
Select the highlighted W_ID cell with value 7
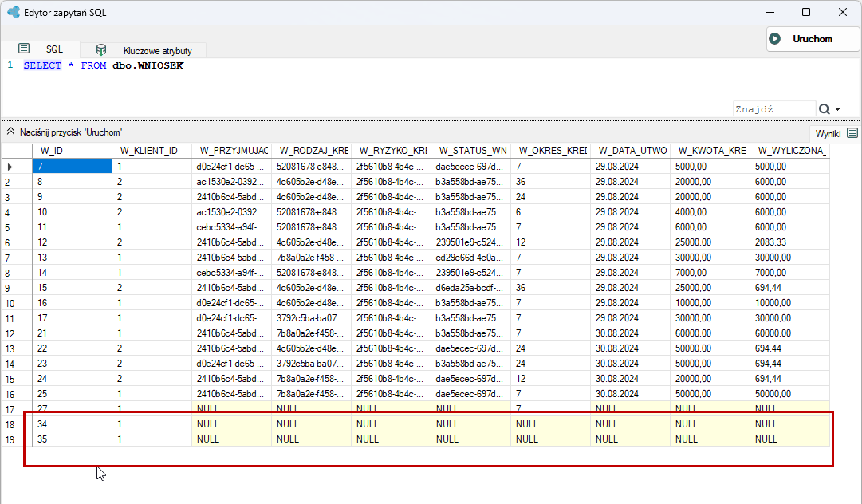(72, 167)
